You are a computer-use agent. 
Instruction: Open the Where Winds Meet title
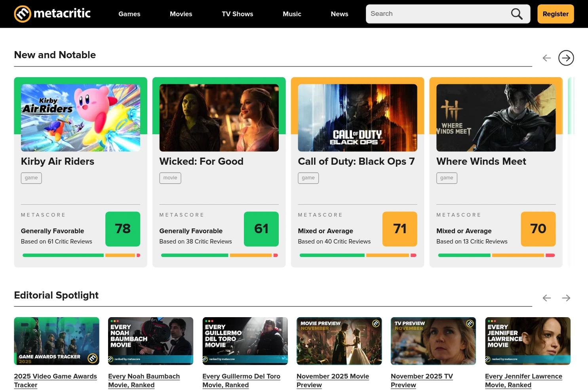(x=481, y=162)
